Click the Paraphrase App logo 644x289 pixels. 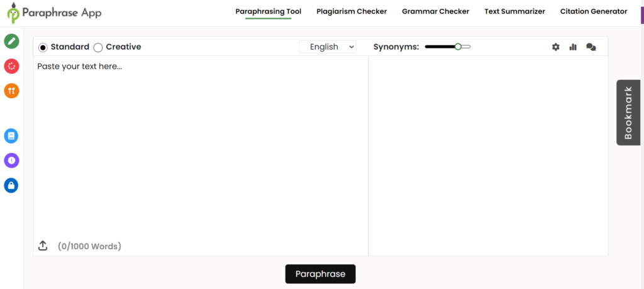(x=54, y=13)
